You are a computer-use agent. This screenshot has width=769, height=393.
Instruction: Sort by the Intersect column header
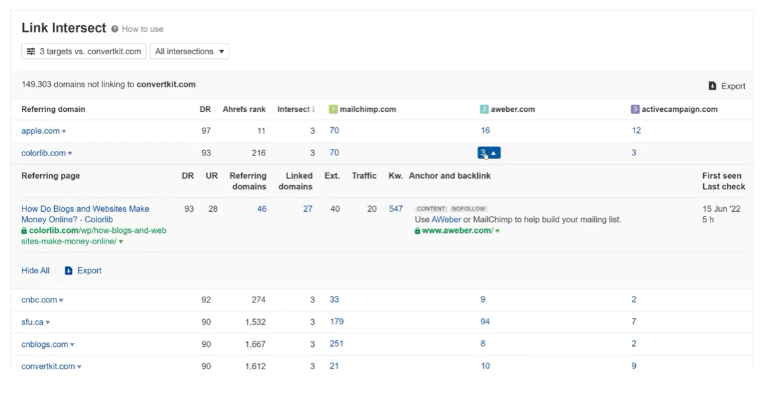[x=296, y=109]
